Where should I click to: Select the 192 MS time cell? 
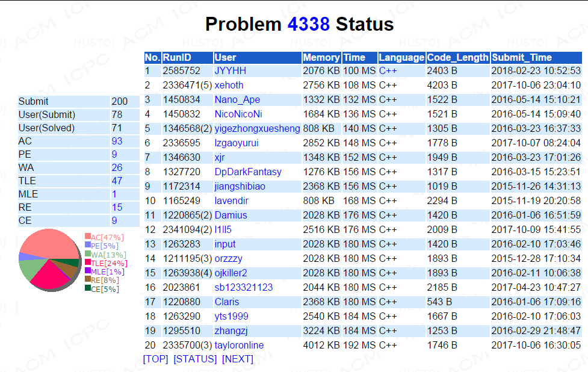click(x=360, y=345)
